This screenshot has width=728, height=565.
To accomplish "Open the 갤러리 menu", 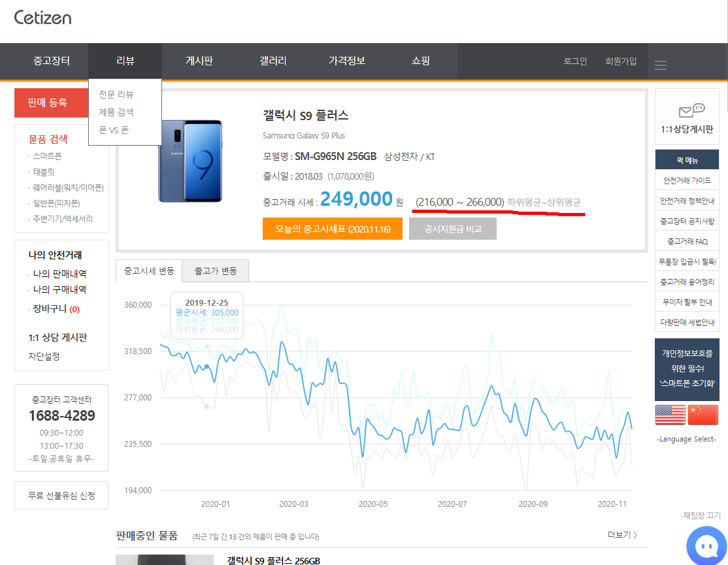I will click(x=273, y=61).
